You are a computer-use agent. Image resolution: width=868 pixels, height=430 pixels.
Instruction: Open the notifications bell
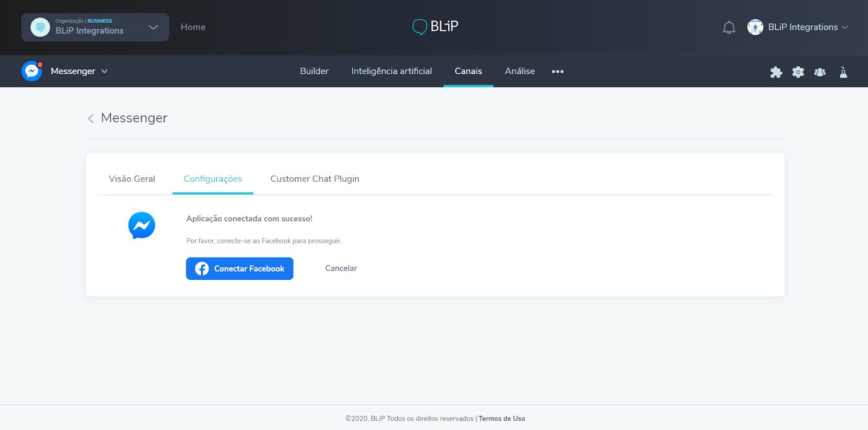click(729, 27)
